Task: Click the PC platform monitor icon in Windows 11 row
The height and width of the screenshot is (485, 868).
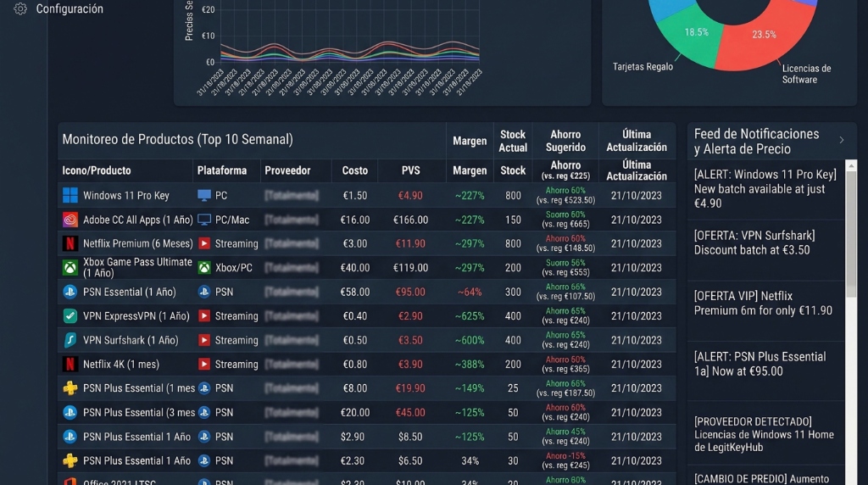Action: 204,195
